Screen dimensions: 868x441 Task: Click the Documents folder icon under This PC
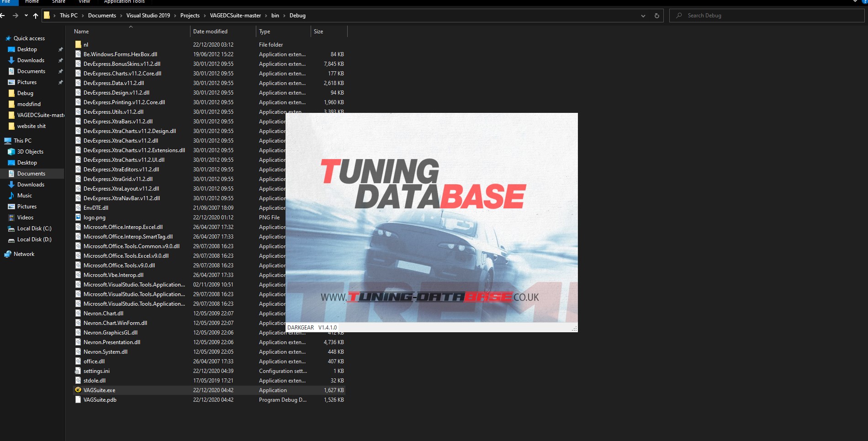click(x=11, y=174)
